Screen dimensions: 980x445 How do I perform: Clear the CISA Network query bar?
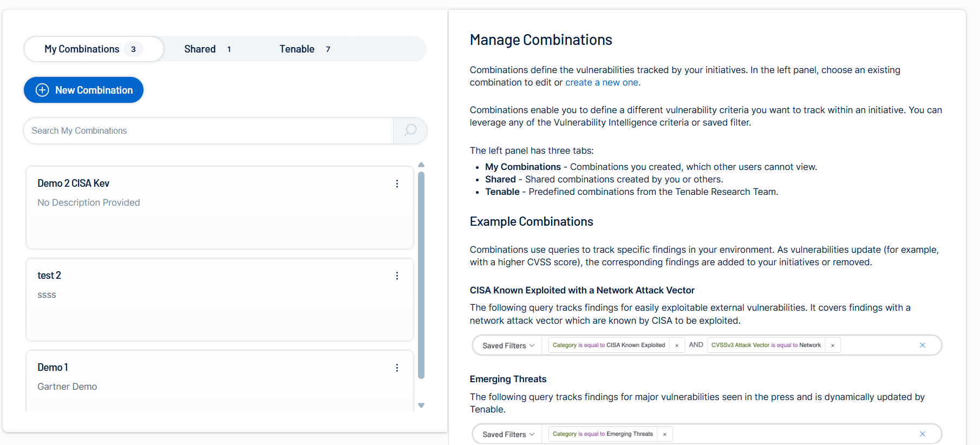tap(923, 345)
